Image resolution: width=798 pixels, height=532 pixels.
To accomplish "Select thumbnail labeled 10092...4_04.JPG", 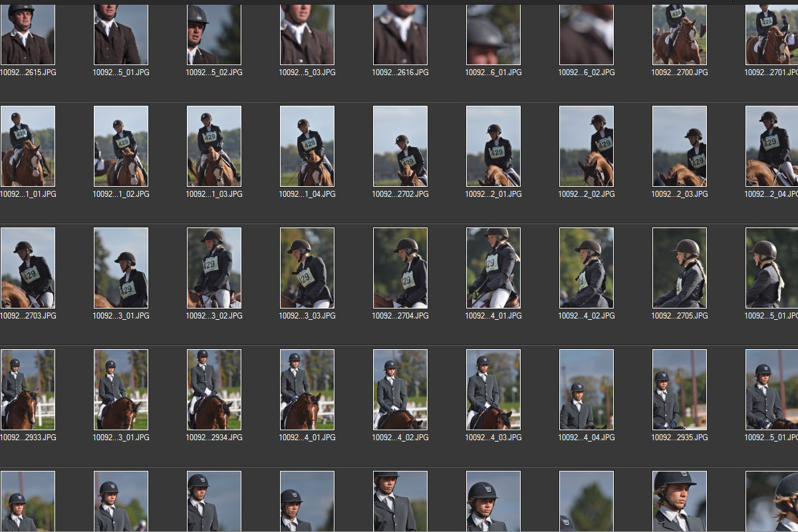I will [587, 390].
